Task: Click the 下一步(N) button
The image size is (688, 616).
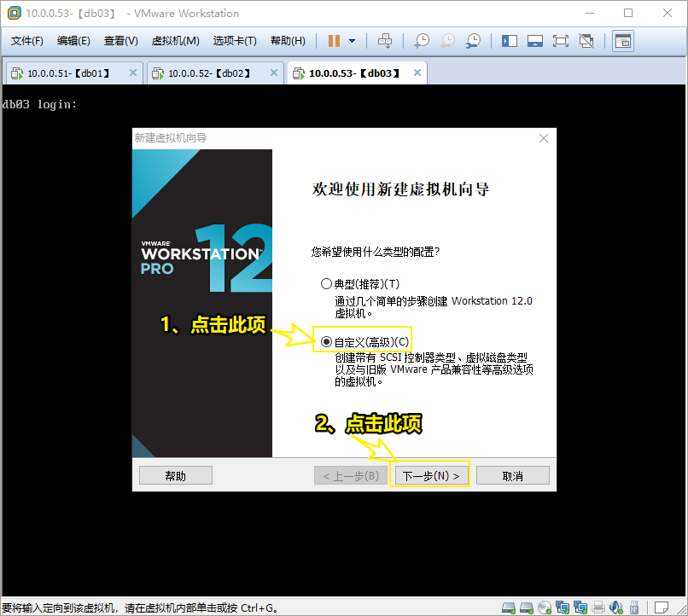Action: point(429,475)
